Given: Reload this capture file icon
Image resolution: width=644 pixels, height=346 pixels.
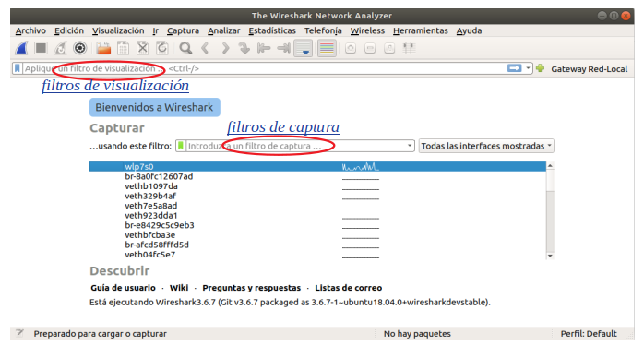Looking at the screenshot, I should click(162, 48).
